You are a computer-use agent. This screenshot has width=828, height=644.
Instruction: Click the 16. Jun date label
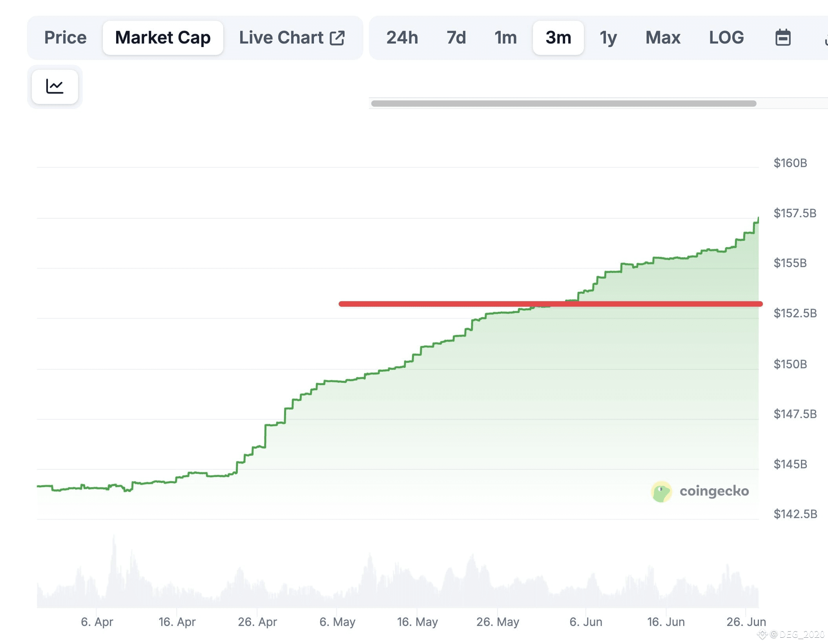point(666,622)
